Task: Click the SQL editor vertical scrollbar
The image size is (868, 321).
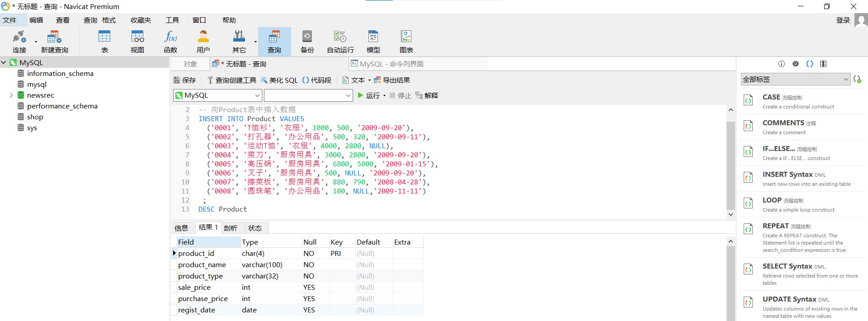Action: click(731, 165)
